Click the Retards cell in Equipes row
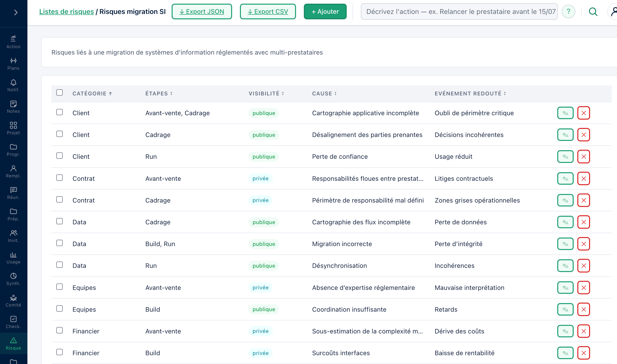The image size is (617, 364). (x=446, y=309)
